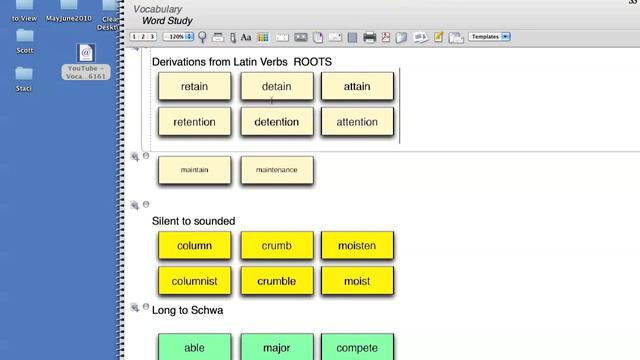Collapse the maintain row circle toggle
Screen dimensions: 640x360
(146, 156)
